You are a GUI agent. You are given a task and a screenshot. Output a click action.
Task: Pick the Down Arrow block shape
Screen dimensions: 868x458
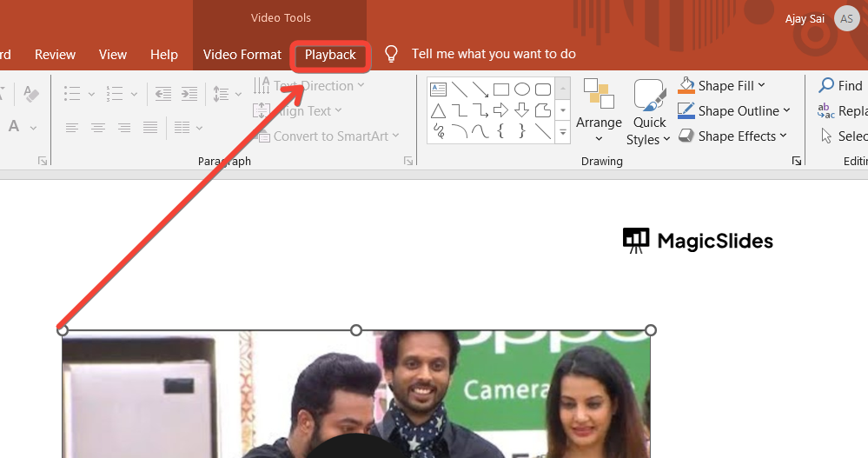click(x=522, y=110)
